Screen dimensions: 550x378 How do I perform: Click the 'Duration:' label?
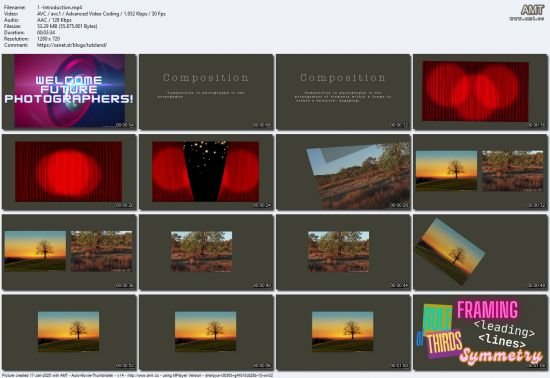tap(13, 33)
